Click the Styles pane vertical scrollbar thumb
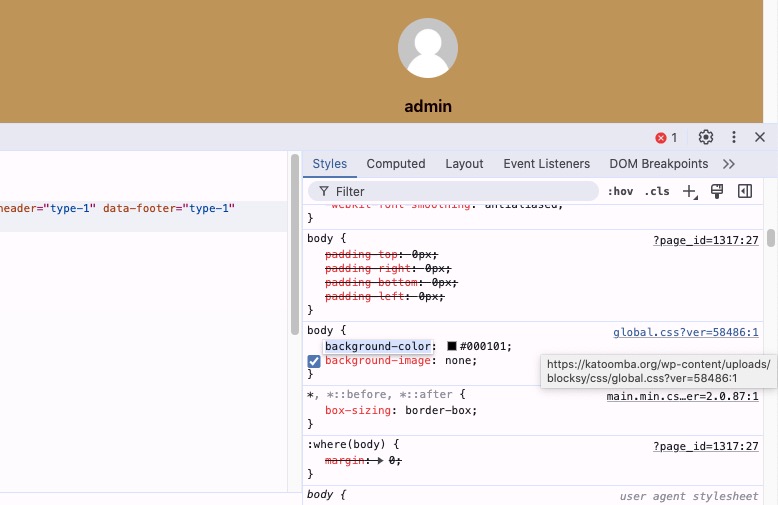Viewport: 778px width, 505px height. [770, 238]
